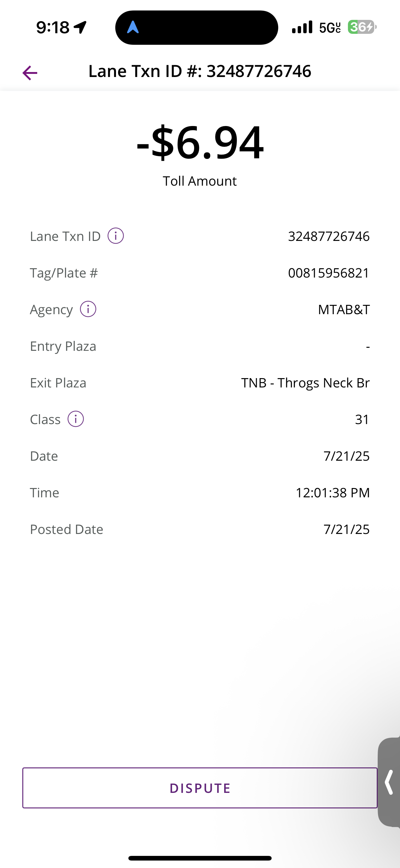Tap the battery indicator in status bar

(362, 27)
